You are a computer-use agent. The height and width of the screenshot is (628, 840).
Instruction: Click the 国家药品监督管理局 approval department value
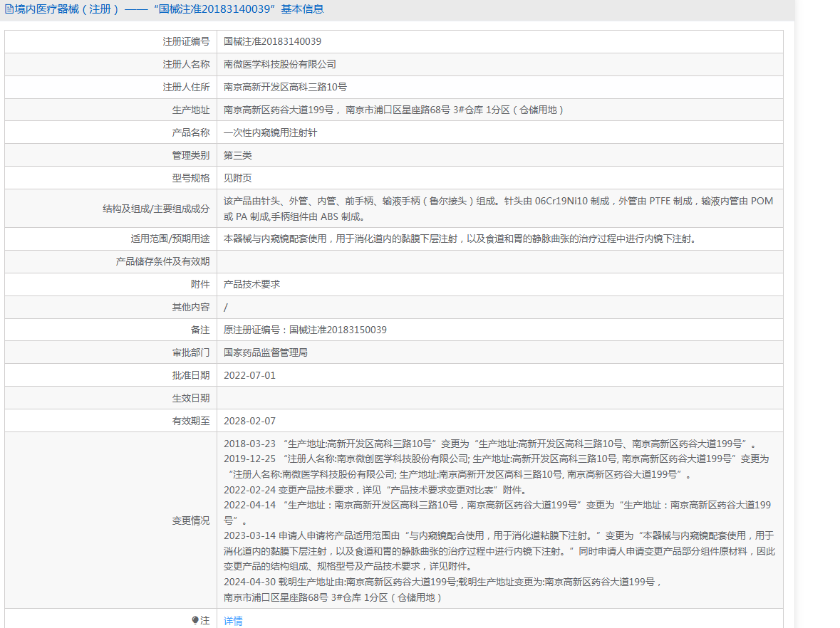pyautogui.click(x=265, y=352)
